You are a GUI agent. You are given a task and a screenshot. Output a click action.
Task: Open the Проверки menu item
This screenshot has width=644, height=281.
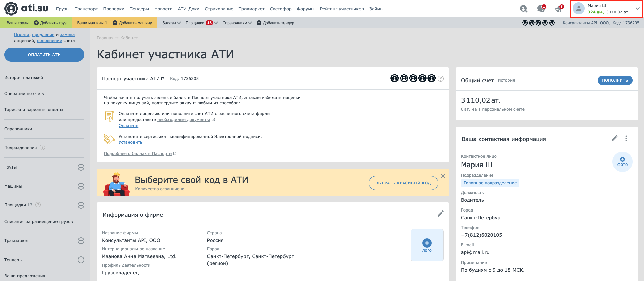click(x=114, y=9)
